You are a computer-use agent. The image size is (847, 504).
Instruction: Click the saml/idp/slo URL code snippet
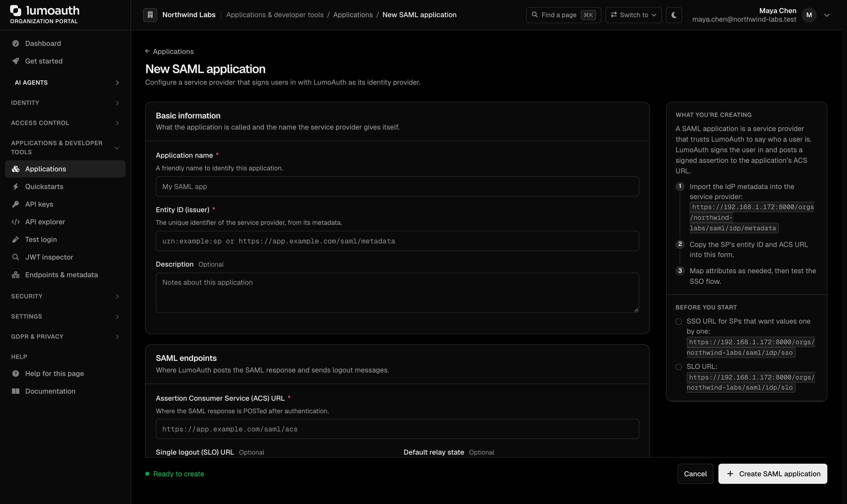(x=750, y=383)
